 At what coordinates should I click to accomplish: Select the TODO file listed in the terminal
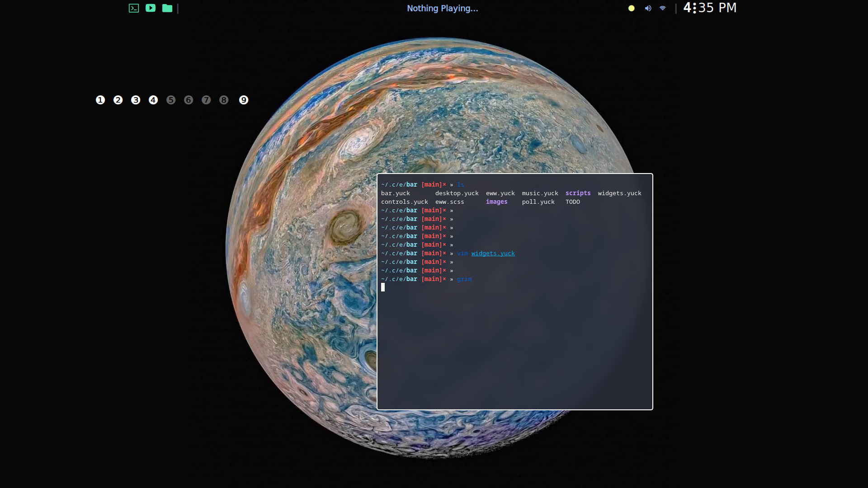tap(572, 202)
